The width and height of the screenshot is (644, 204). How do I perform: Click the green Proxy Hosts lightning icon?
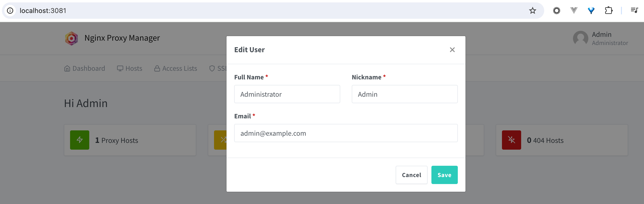(79, 140)
